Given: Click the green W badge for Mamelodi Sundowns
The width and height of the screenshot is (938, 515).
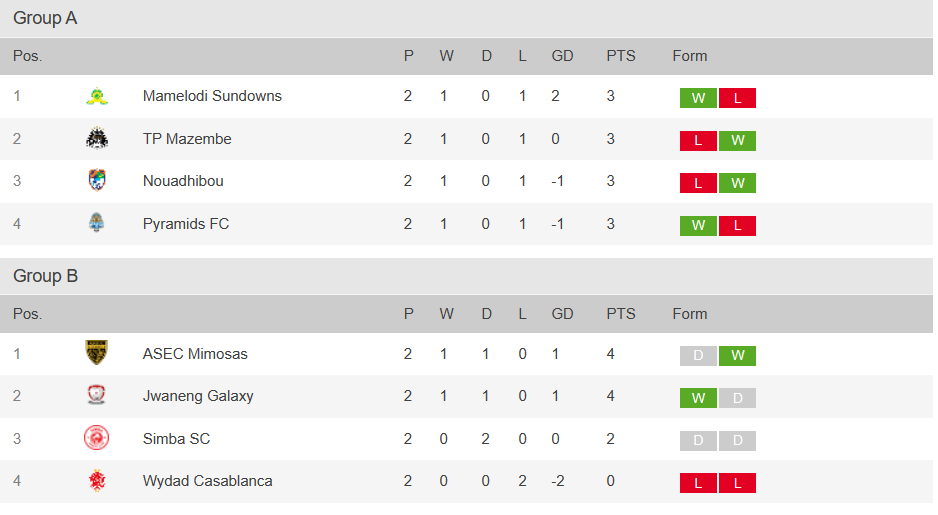Looking at the screenshot, I should (698, 98).
